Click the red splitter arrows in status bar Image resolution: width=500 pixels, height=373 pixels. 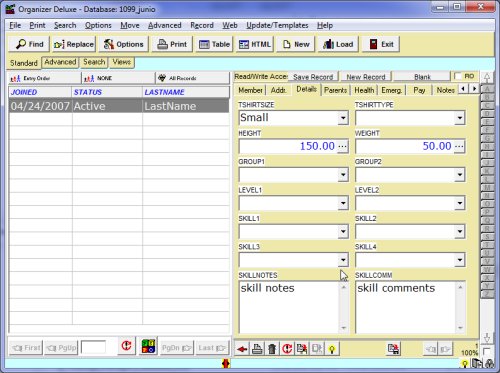226,364
